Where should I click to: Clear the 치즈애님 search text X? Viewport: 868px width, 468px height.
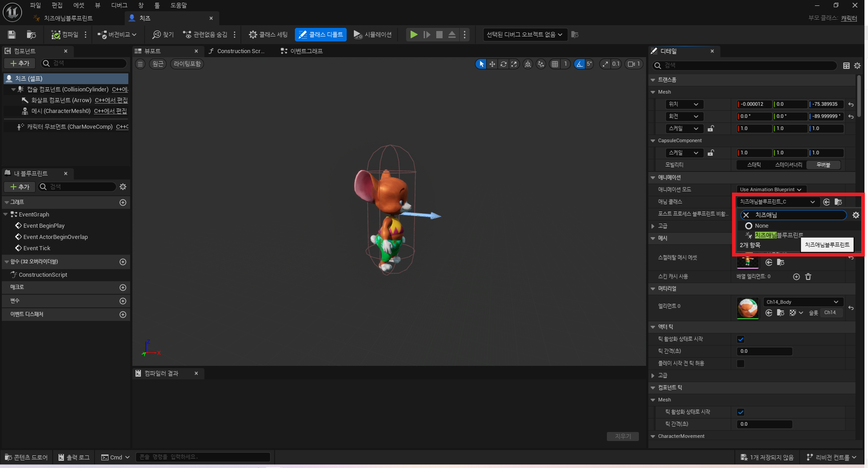point(746,215)
